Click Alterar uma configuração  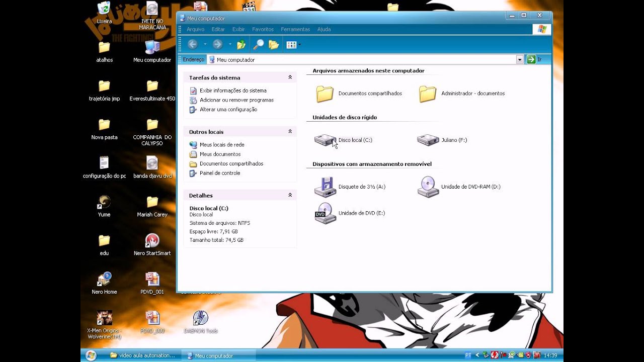[x=228, y=109]
